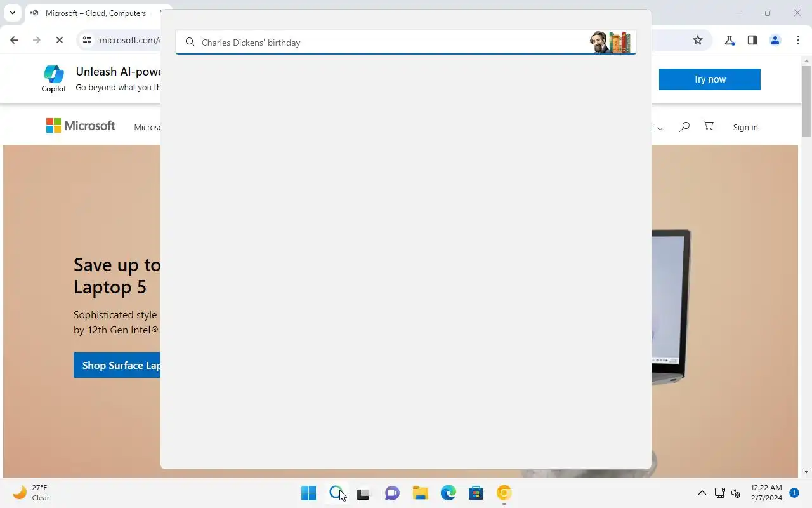Open the tab search dropdown in Chrome

(12, 13)
